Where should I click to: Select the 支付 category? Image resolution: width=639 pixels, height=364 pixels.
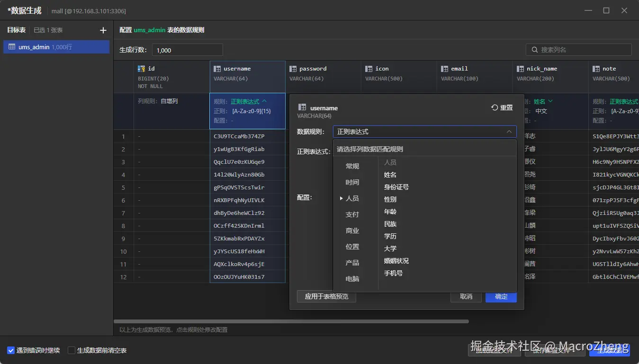coord(352,214)
